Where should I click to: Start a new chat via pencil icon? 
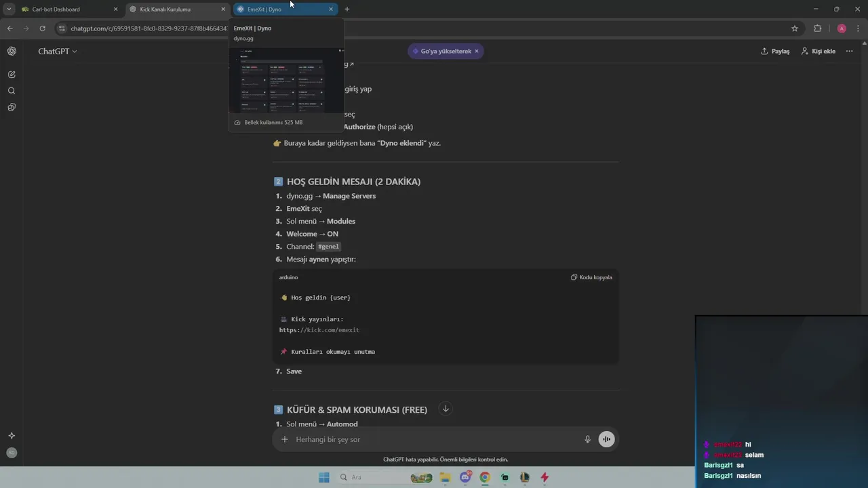12,75
